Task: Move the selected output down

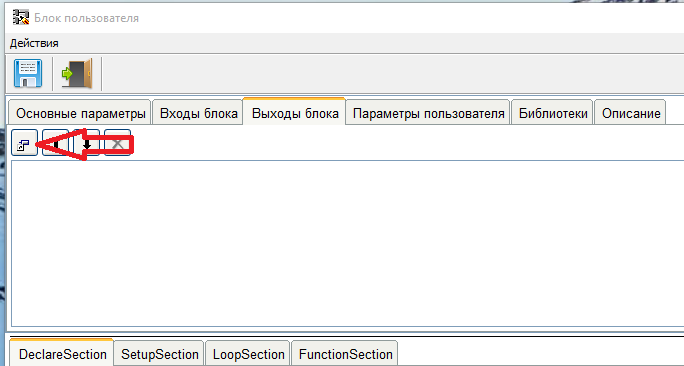Action: pos(86,142)
